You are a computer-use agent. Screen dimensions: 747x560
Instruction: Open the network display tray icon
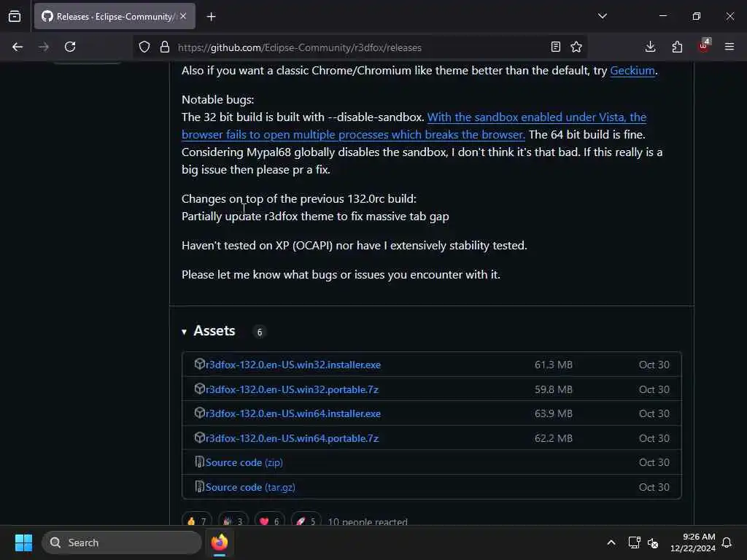[634, 542]
